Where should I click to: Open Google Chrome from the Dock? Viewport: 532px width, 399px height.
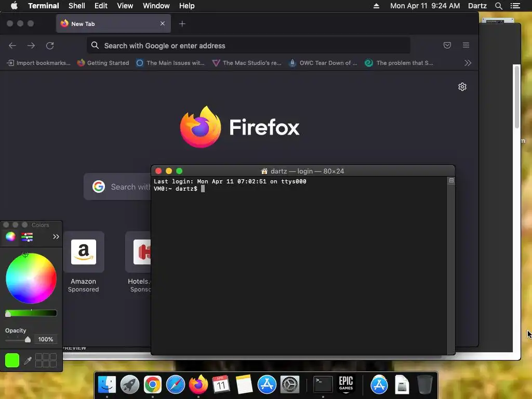152,384
